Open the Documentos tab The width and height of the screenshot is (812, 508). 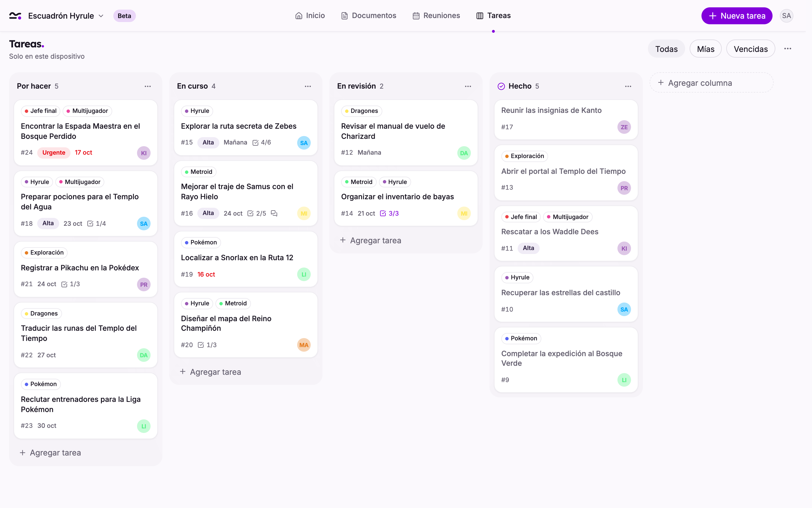369,16
